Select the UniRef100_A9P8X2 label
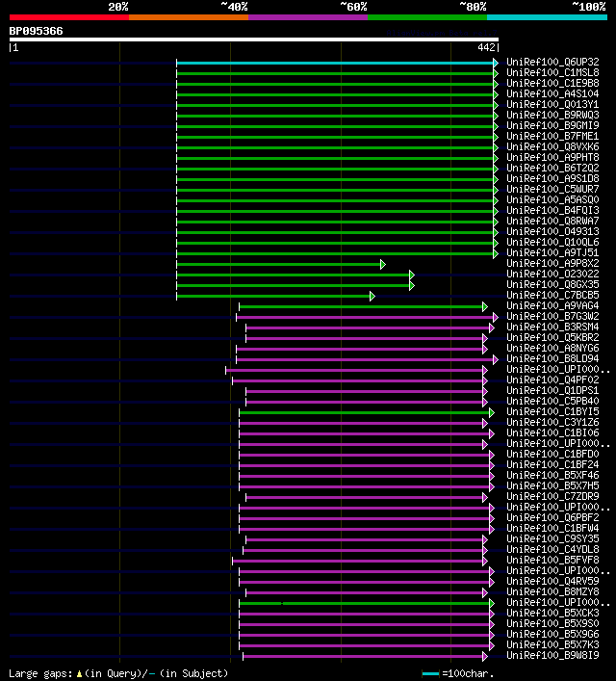616x681 pixels. (x=552, y=263)
